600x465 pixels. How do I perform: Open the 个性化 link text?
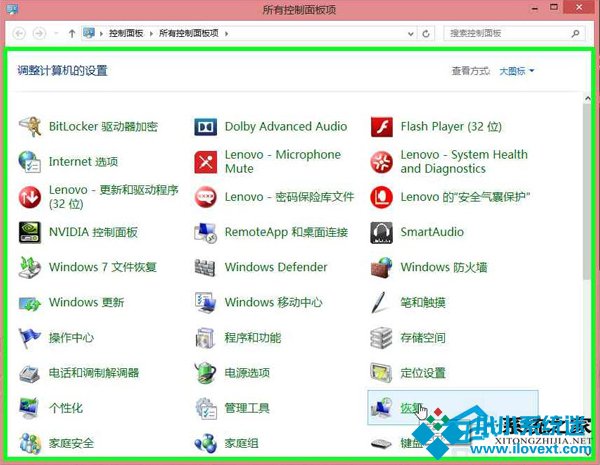(66, 408)
